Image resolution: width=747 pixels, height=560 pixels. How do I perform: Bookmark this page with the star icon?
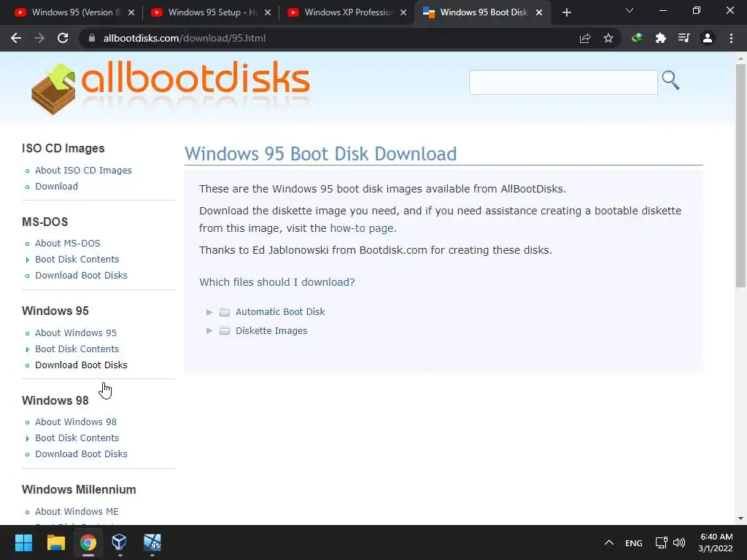pyautogui.click(x=608, y=38)
